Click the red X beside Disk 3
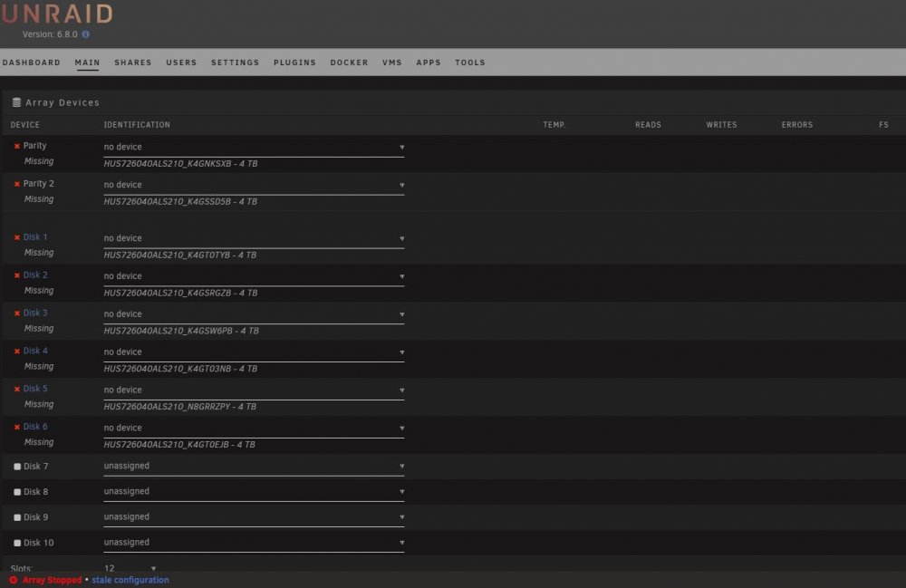 pyautogui.click(x=16, y=313)
